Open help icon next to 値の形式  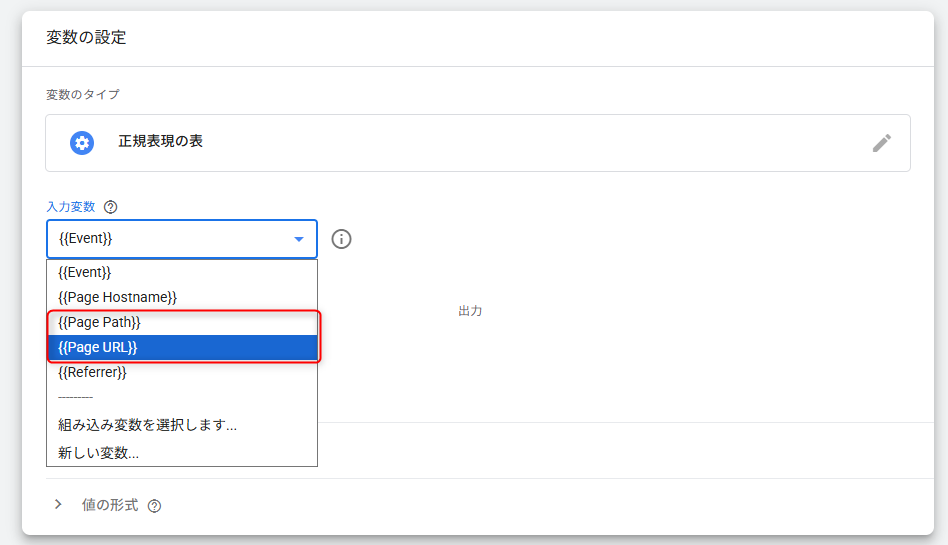tap(154, 506)
